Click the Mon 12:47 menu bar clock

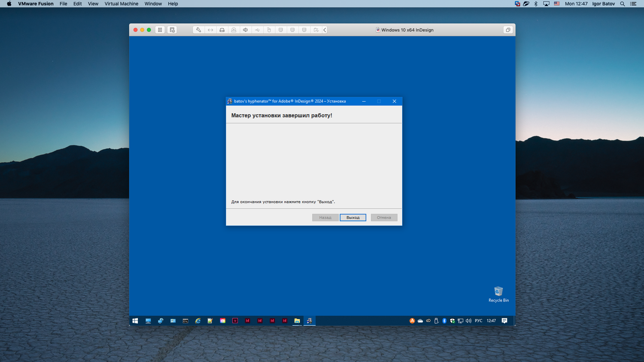576,4
